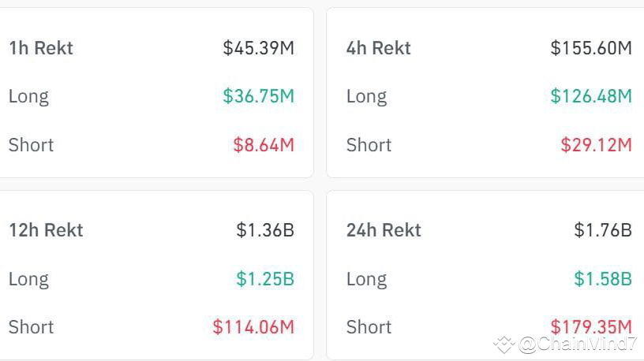Select the 24h Rekt card title

click(x=384, y=230)
